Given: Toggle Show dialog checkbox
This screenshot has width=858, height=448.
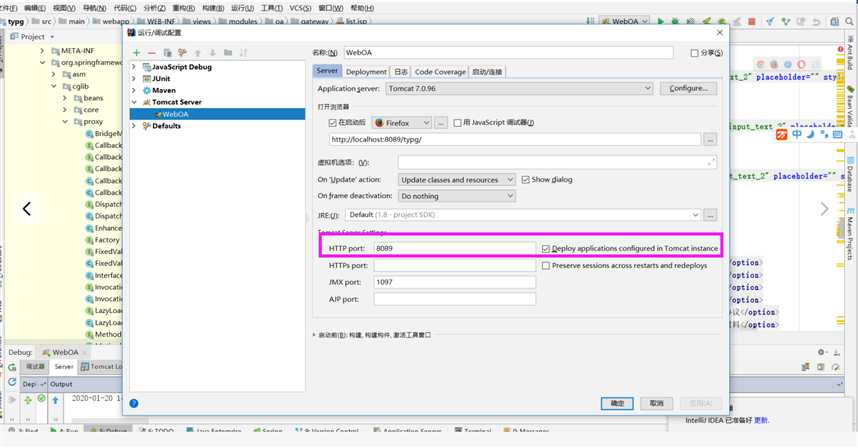Looking at the screenshot, I should (x=525, y=179).
